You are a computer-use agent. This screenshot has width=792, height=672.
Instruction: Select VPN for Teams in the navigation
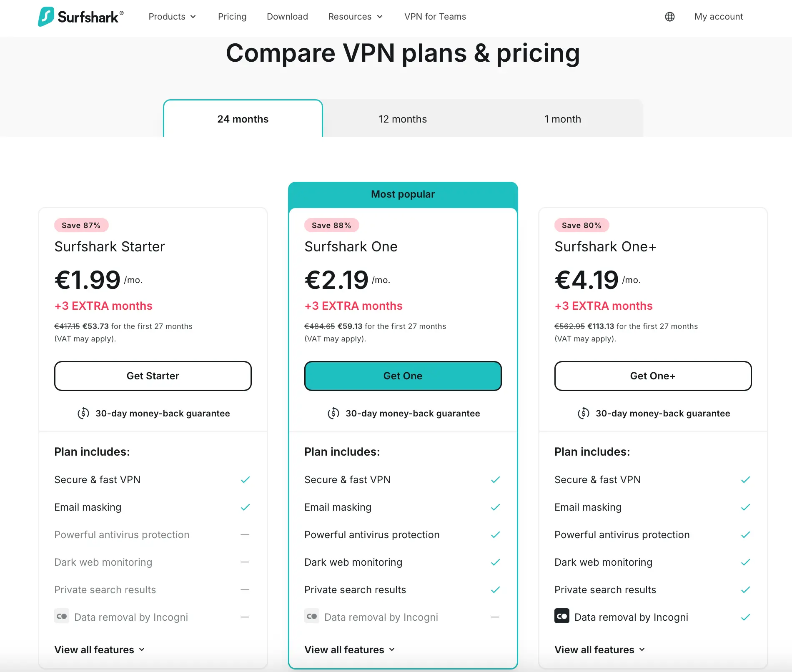[435, 17]
